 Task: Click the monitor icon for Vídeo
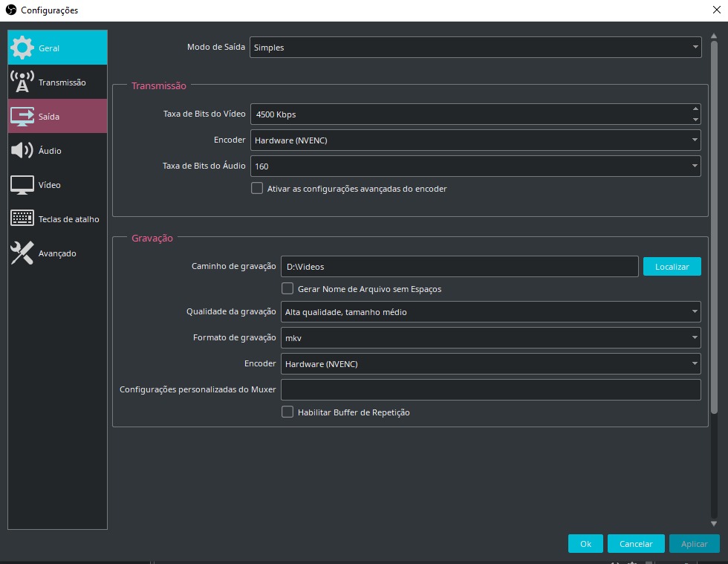pyautogui.click(x=22, y=185)
